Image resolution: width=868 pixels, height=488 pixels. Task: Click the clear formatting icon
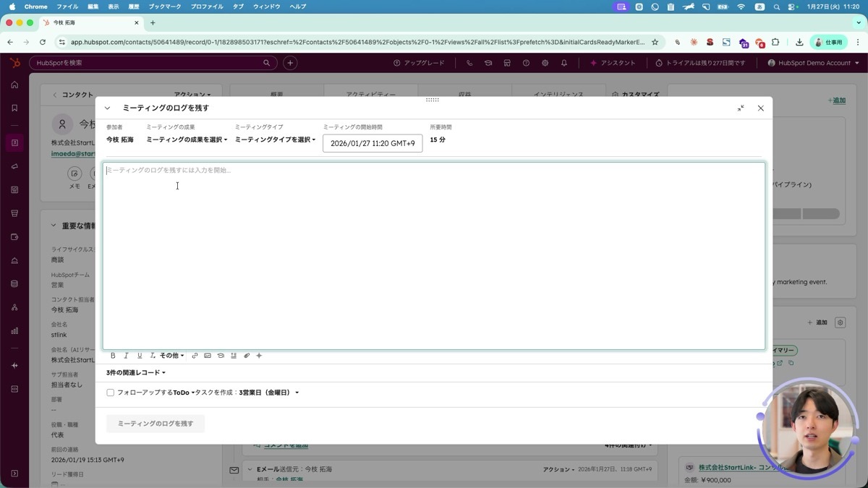[x=153, y=356]
